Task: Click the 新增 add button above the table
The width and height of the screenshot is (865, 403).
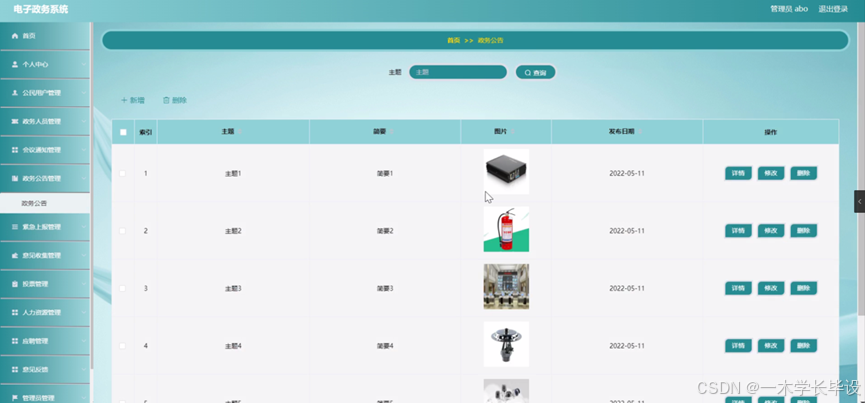Action: pos(133,100)
